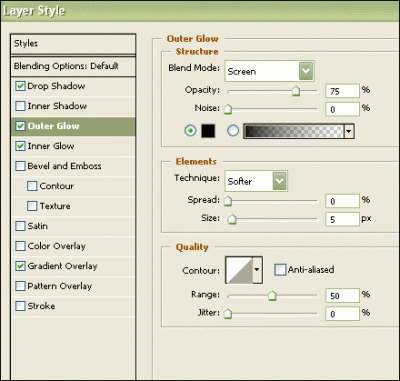Uncheck the Outer Glow checkbox

pyautogui.click(x=20, y=126)
